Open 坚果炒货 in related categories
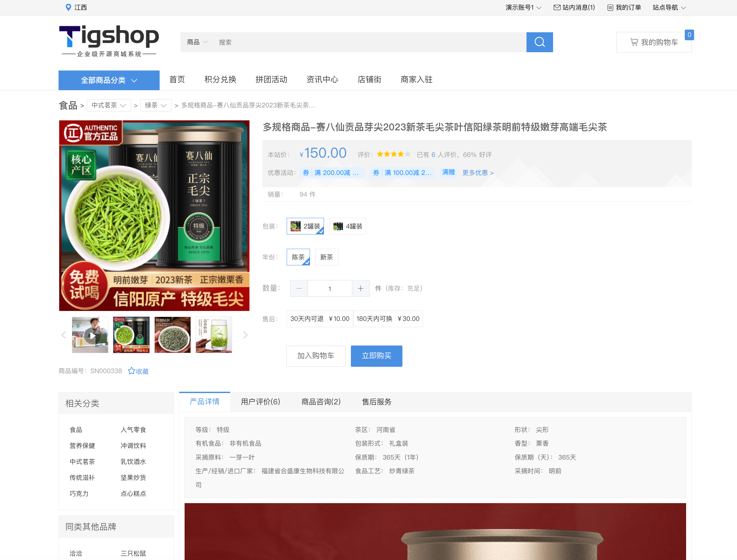This screenshot has height=560, width=737. (x=133, y=478)
